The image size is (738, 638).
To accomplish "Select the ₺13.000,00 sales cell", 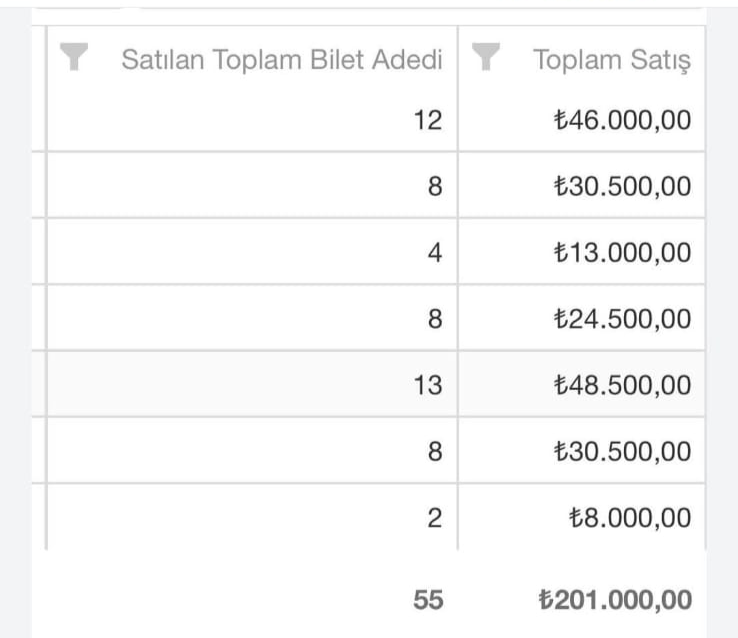I will [581, 252].
